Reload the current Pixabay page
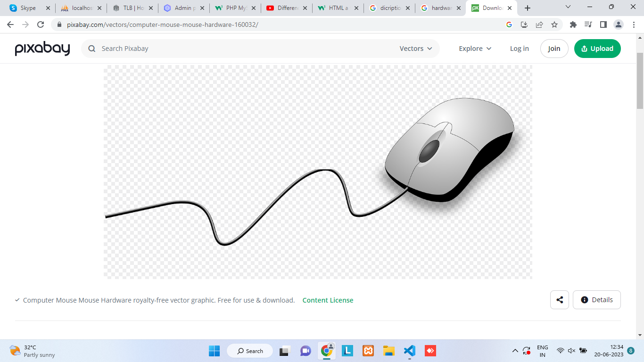 (41, 25)
